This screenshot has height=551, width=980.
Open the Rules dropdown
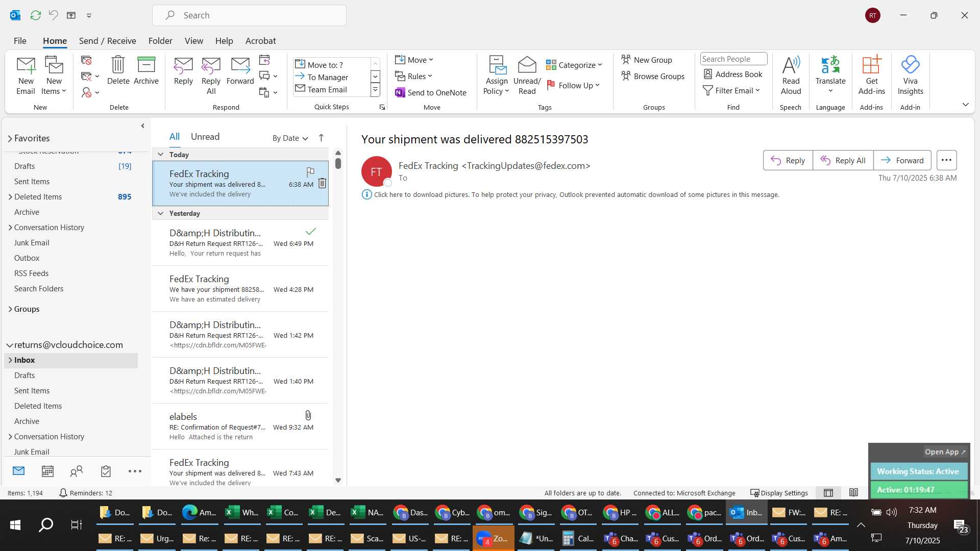click(x=413, y=76)
